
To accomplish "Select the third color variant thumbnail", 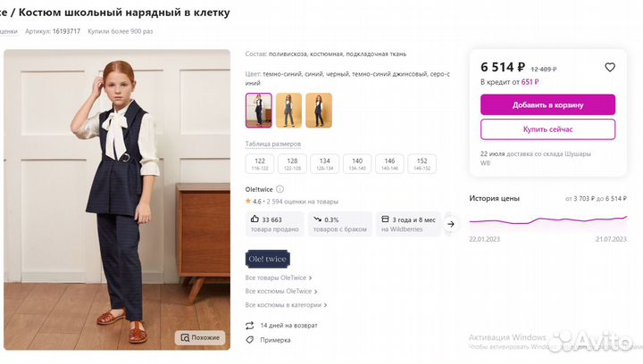I will pos(319,111).
